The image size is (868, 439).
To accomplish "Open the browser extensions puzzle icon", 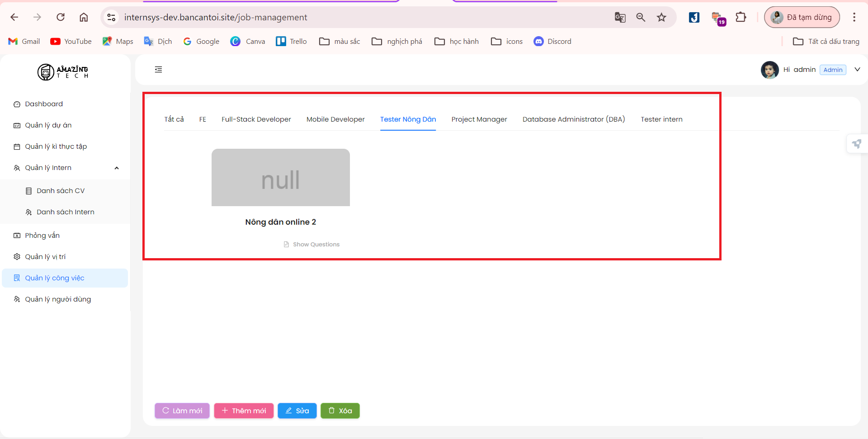I will pos(741,18).
